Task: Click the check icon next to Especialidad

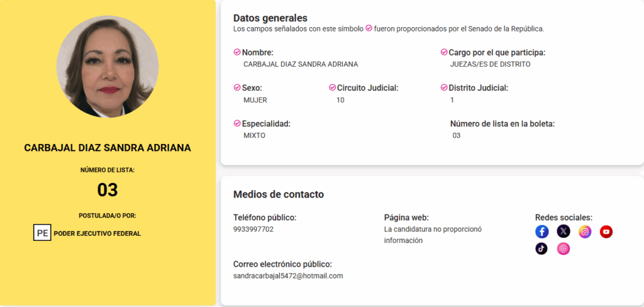Action: tap(237, 123)
